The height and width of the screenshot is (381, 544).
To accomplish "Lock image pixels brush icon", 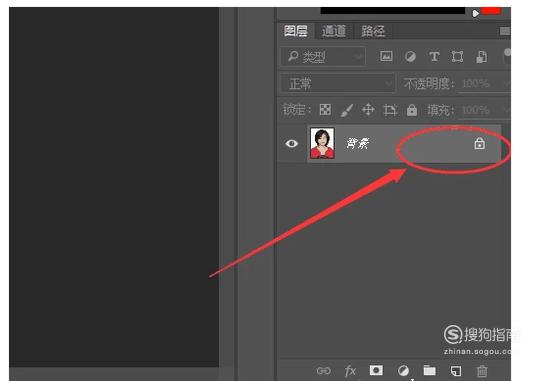I will click(347, 110).
